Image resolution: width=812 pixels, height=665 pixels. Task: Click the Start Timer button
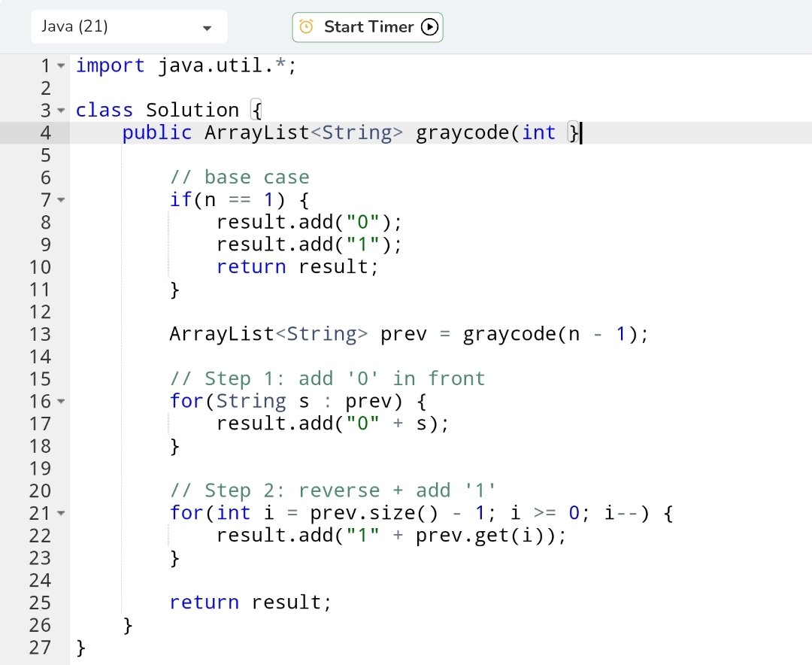(x=368, y=27)
